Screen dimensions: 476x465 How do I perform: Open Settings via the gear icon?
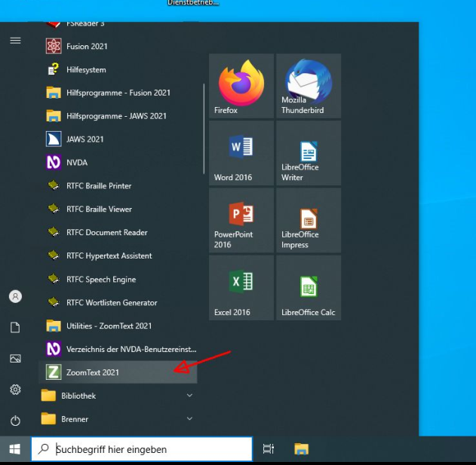pos(16,390)
